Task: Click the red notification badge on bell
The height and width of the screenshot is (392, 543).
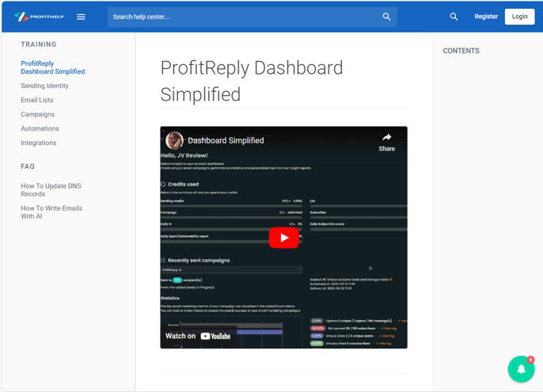Action: pyautogui.click(x=530, y=360)
